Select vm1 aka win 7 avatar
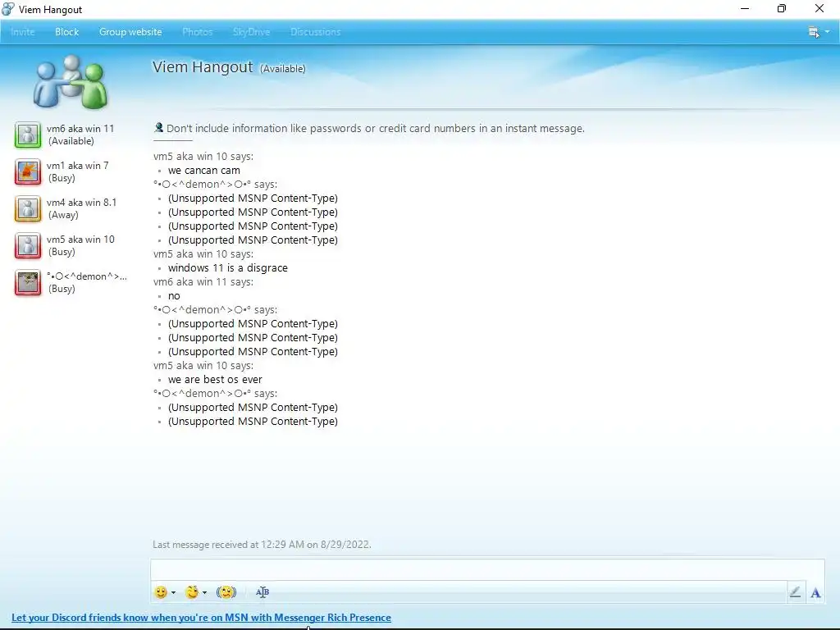 (28, 171)
